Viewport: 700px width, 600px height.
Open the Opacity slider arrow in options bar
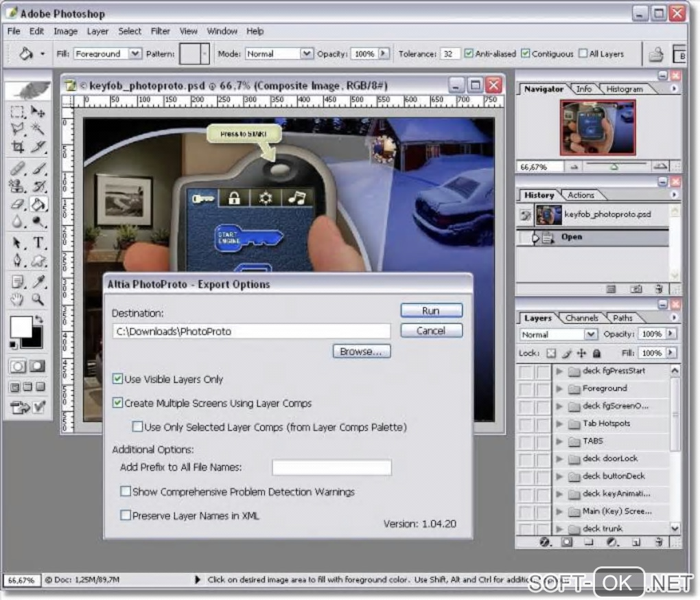coord(384,54)
